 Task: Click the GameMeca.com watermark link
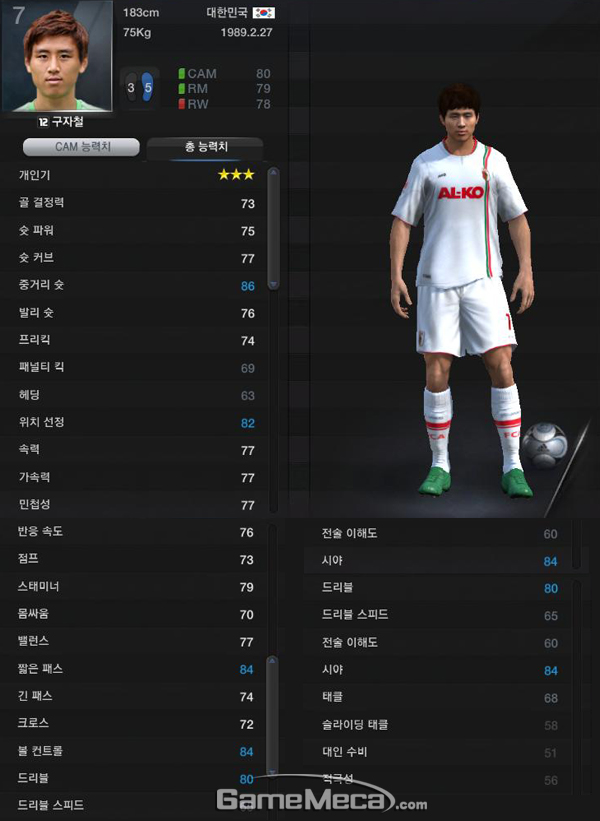(321, 799)
